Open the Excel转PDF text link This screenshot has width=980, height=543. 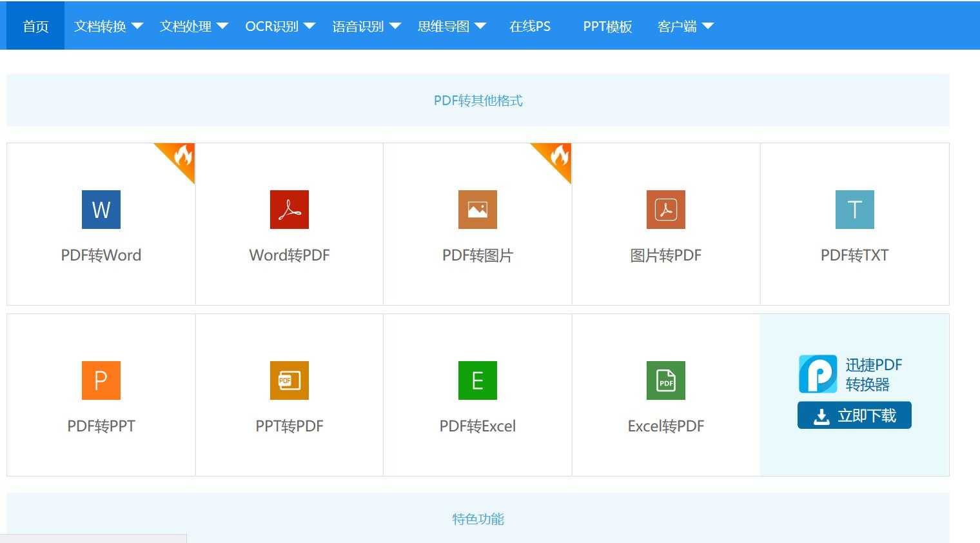tap(666, 426)
